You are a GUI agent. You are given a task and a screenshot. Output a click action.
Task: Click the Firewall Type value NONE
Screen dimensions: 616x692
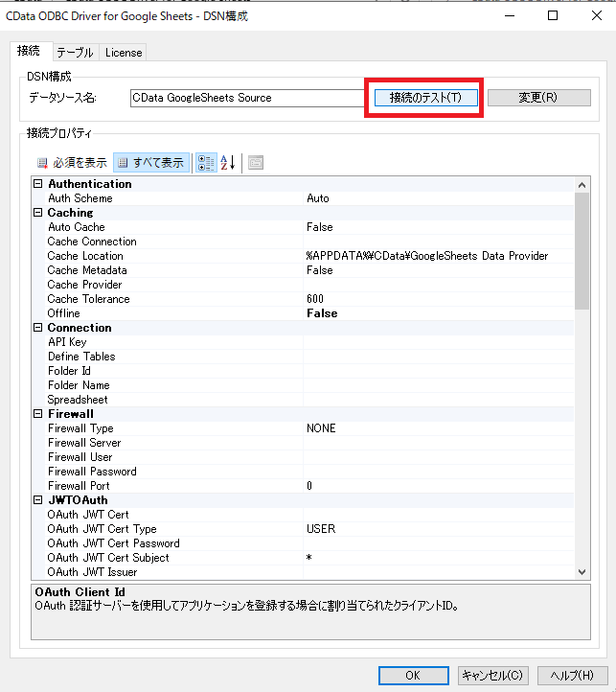coord(321,428)
